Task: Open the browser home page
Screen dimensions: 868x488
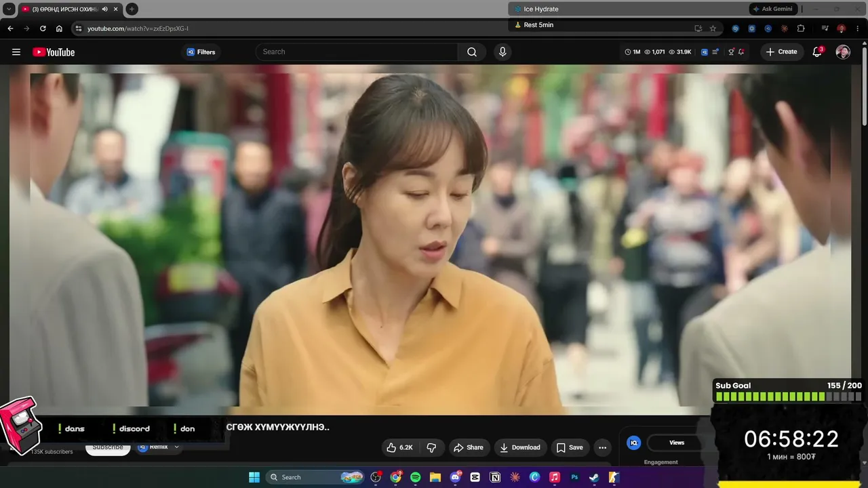Action: click(x=59, y=28)
